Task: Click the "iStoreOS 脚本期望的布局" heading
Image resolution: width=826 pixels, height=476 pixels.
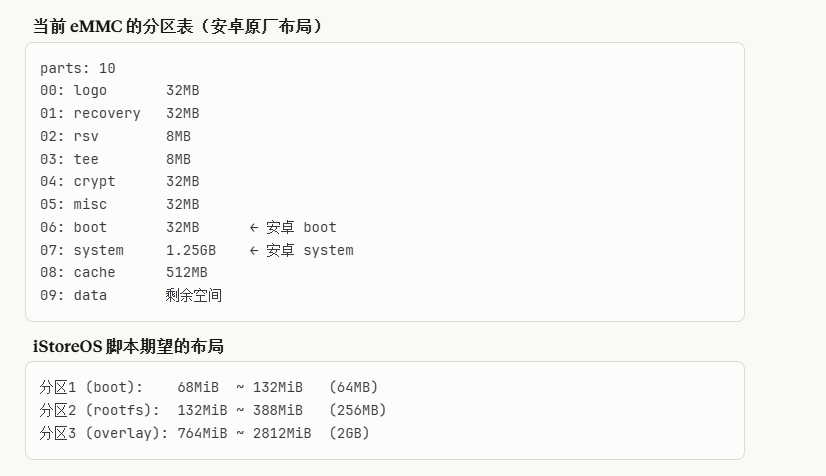Action: tap(128, 347)
